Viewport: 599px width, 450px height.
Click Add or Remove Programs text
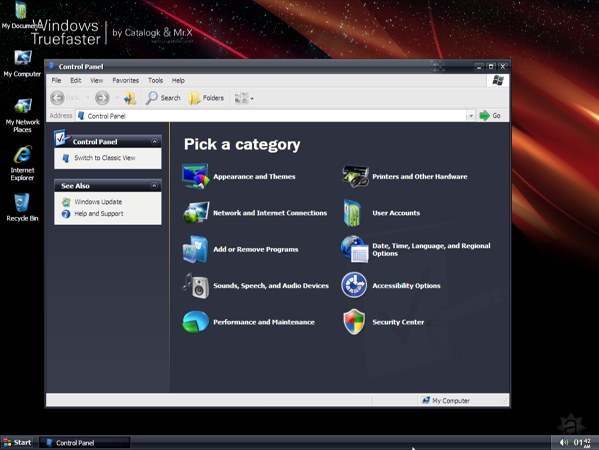click(x=256, y=249)
